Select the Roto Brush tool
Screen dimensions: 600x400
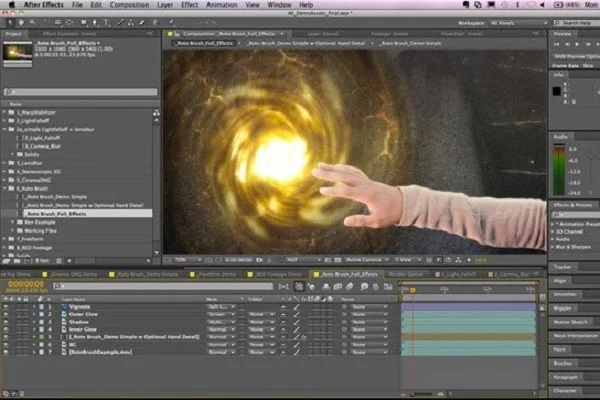(156, 23)
